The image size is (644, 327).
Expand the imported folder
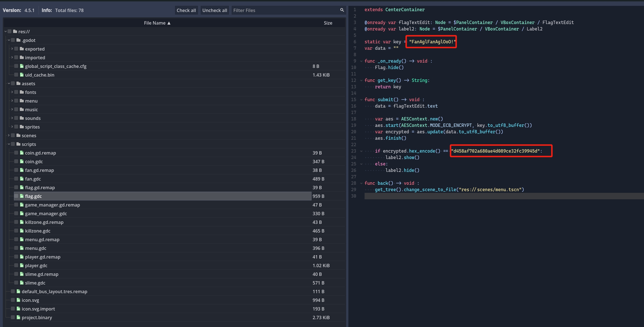pyautogui.click(x=12, y=57)
